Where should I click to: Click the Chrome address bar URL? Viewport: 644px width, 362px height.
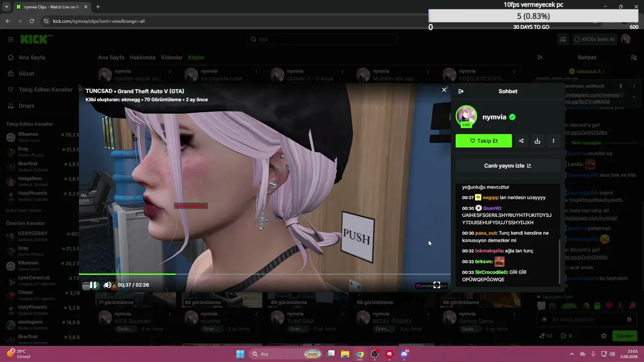(x=99, y=21)
